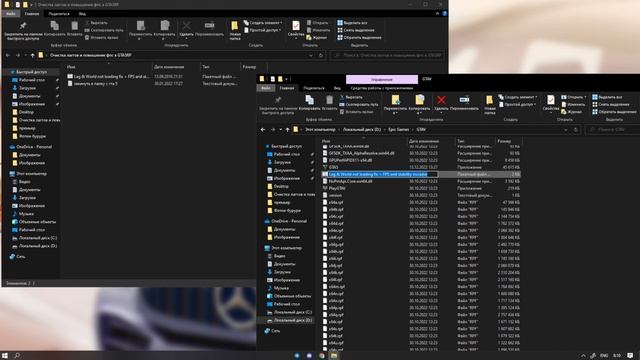Select OneDrive - Personal in back window sidebar

pos(34,147)
